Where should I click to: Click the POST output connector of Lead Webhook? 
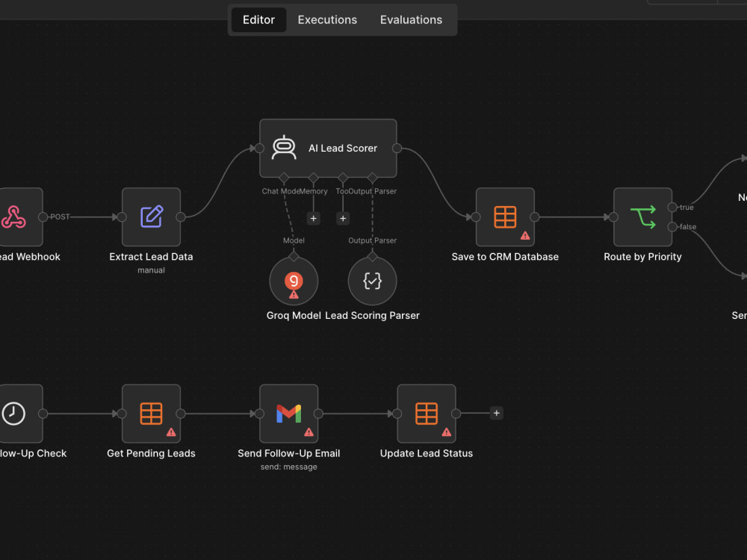[x=43, y=217]
